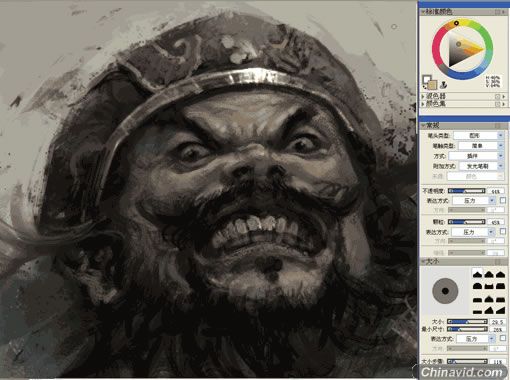Viewport: 510px width, 380px height.
Task: Choose the pointed brush tip profile in the middle of the third row
Action: (x=489, y=299)
